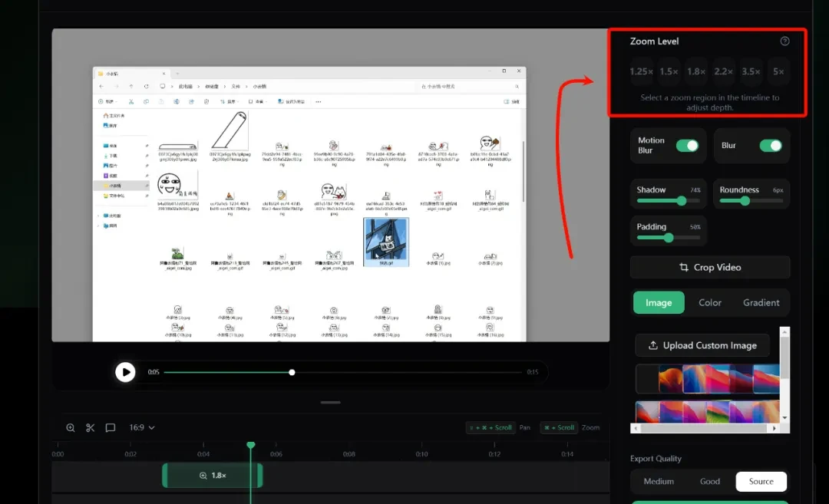
Task: Click the down arrow of wallpaper scrollbar
Action: coord(784,418)
